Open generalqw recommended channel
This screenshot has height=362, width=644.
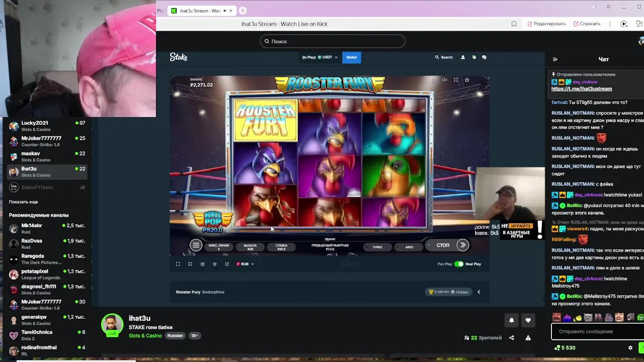[x=47, y=320]
